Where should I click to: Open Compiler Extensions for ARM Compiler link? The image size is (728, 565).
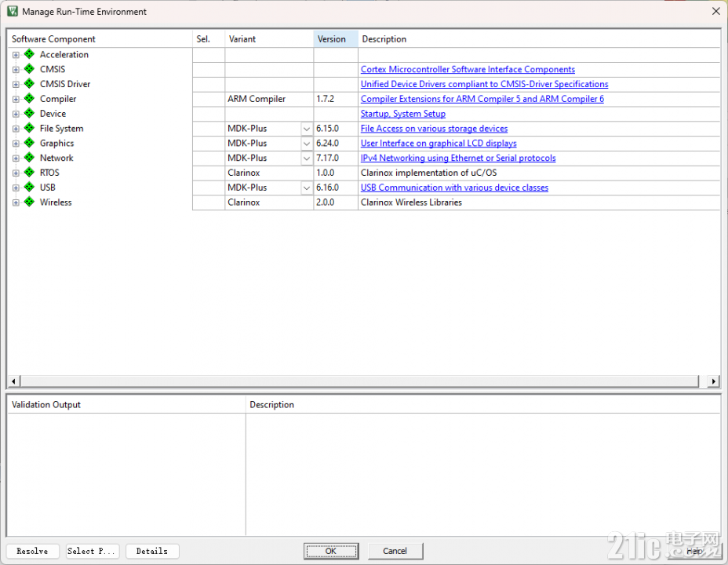(482, 99)
